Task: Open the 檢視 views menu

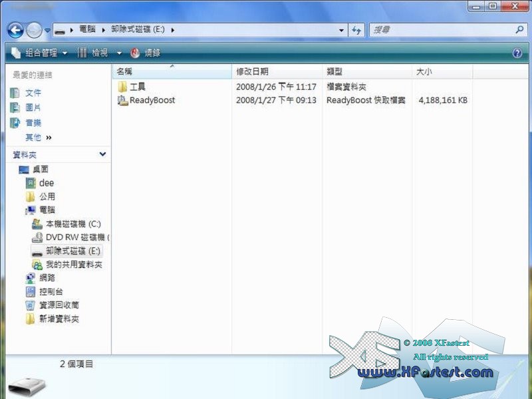Action: [100, 53]
